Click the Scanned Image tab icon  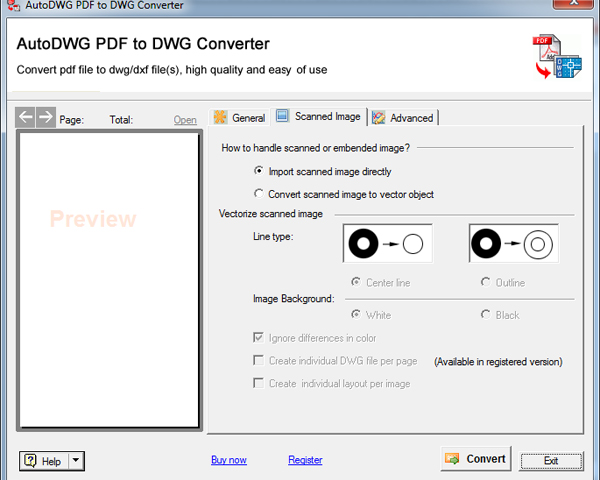pos(282,116)
